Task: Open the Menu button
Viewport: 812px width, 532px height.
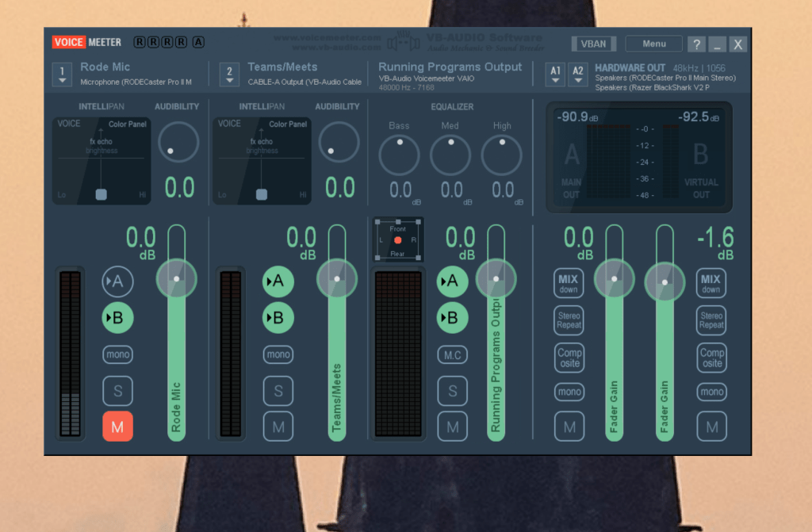Action: click(x=653, y=44)
